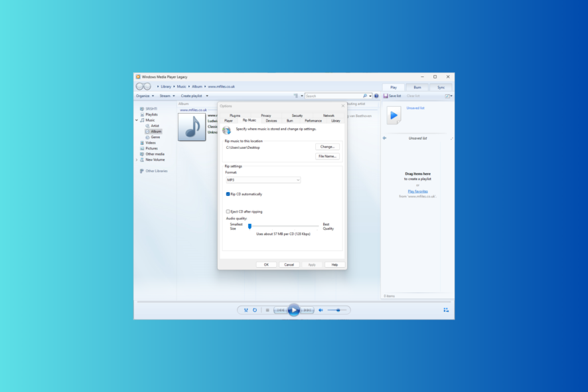
Task: Skip to the previous track
Action: tap(281, 310)
